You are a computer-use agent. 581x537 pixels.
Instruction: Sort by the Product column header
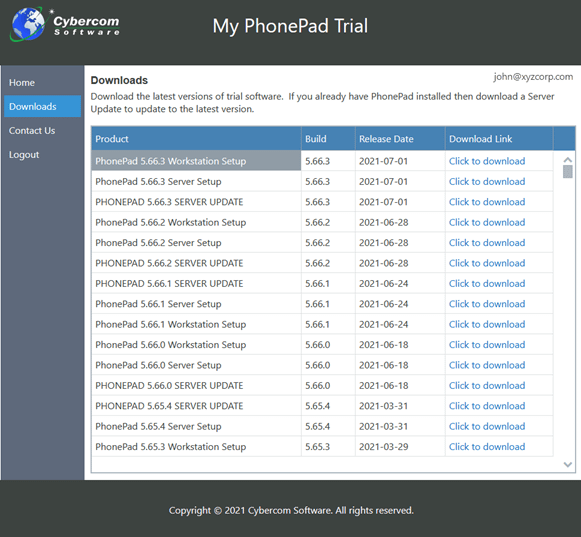click(196, 139)
